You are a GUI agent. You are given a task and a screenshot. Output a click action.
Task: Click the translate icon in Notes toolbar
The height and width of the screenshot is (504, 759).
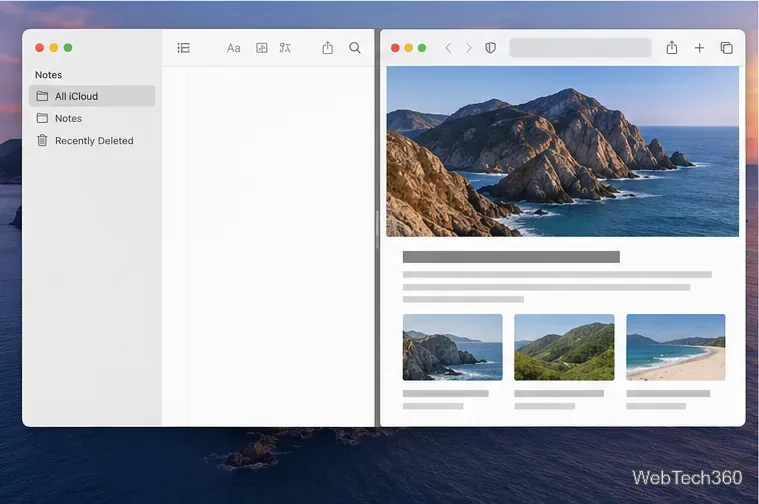[285, 48]
